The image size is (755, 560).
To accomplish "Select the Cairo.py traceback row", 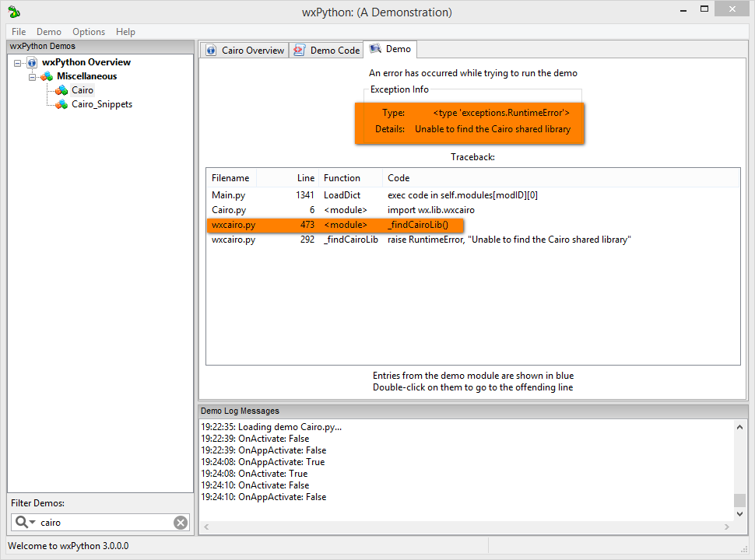I will tap(472, 210).
